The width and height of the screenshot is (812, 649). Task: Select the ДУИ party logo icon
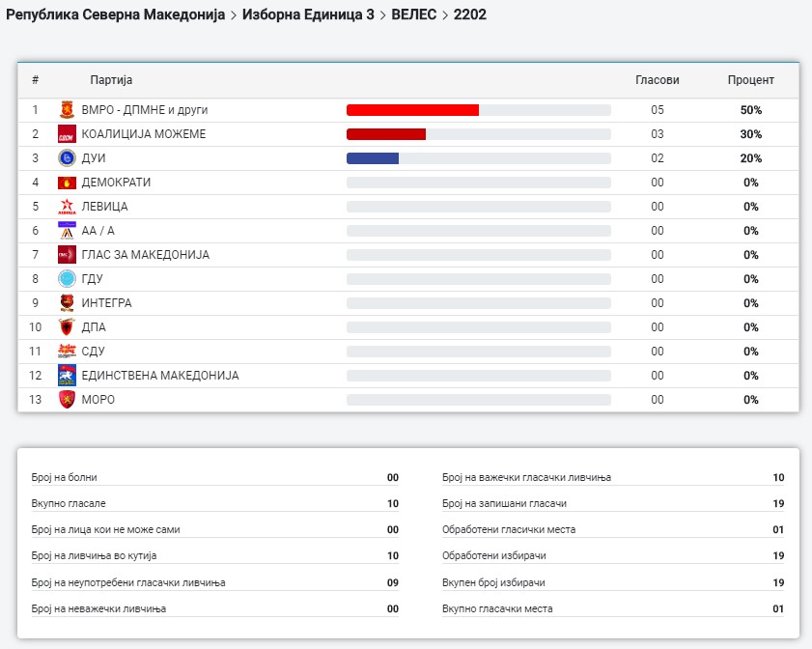pyautogui.click(x=67, y=158)
